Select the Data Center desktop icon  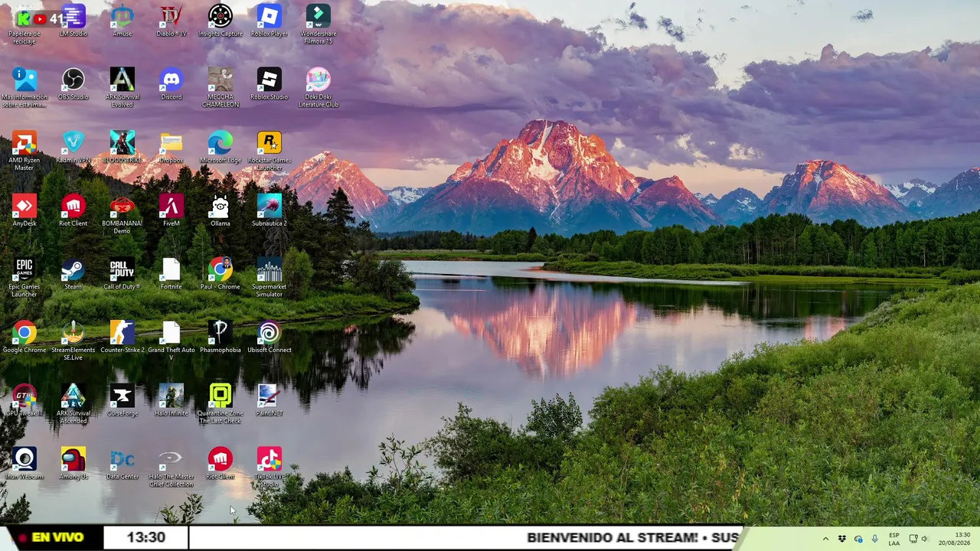(x=122, y=464)
